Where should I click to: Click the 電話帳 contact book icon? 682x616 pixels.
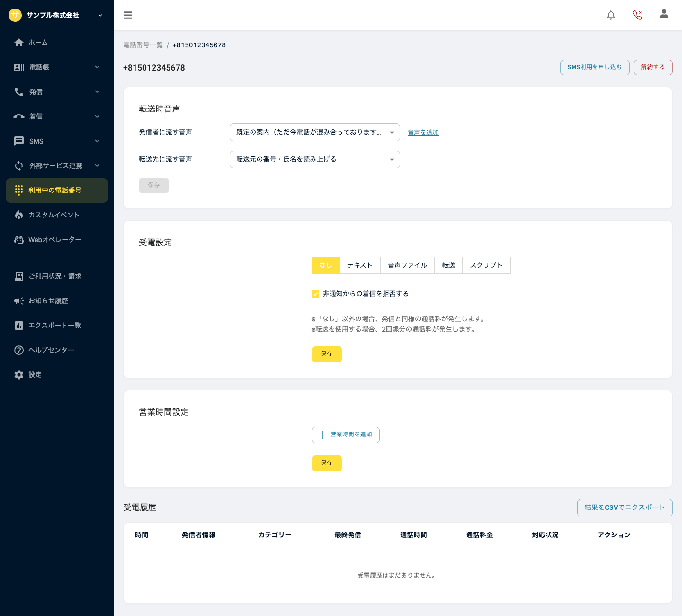19,67
